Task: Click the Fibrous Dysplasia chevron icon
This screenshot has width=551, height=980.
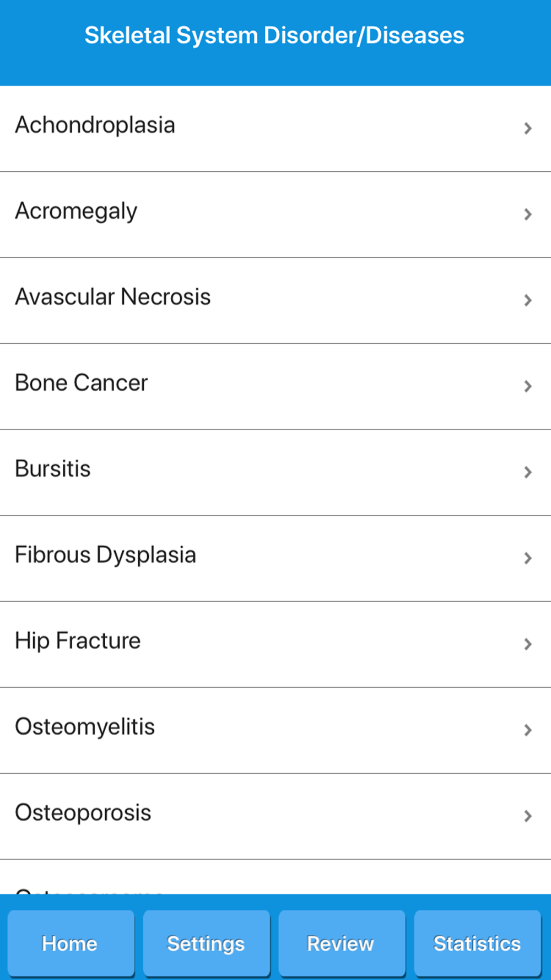Action: pos(528,558)
